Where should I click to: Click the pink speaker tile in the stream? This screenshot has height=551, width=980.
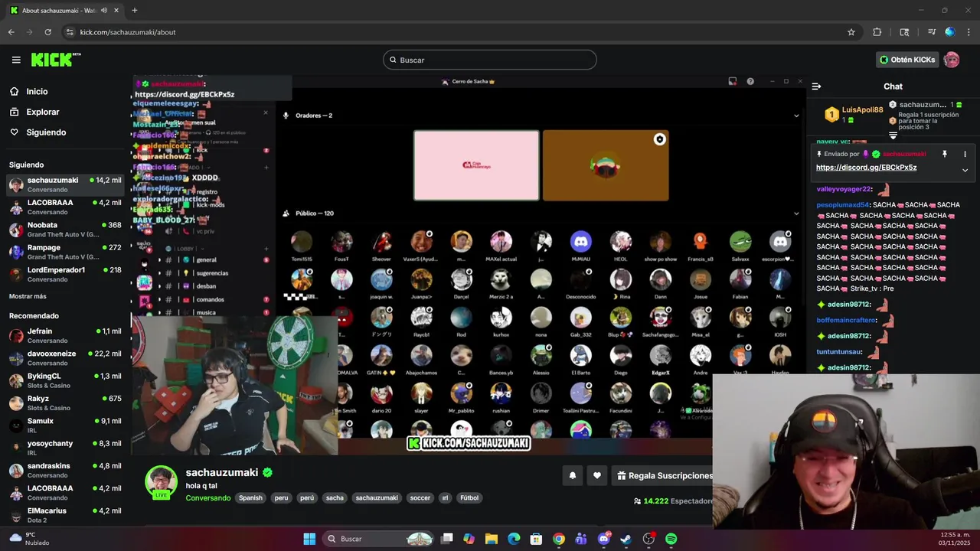point(476,165)
